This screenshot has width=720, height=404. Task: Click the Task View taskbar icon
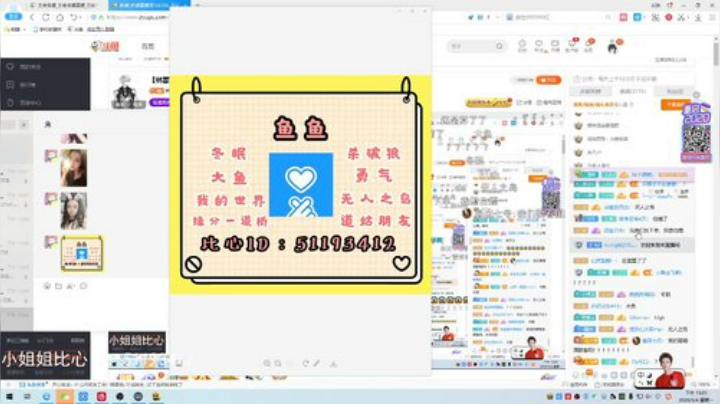click(x=27, y=396)
